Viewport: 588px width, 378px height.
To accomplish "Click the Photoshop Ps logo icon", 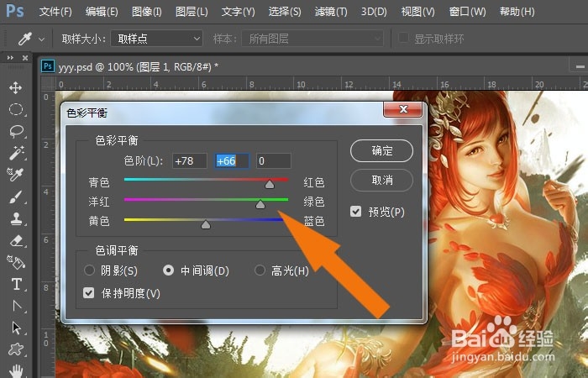I will click(15, 11).
